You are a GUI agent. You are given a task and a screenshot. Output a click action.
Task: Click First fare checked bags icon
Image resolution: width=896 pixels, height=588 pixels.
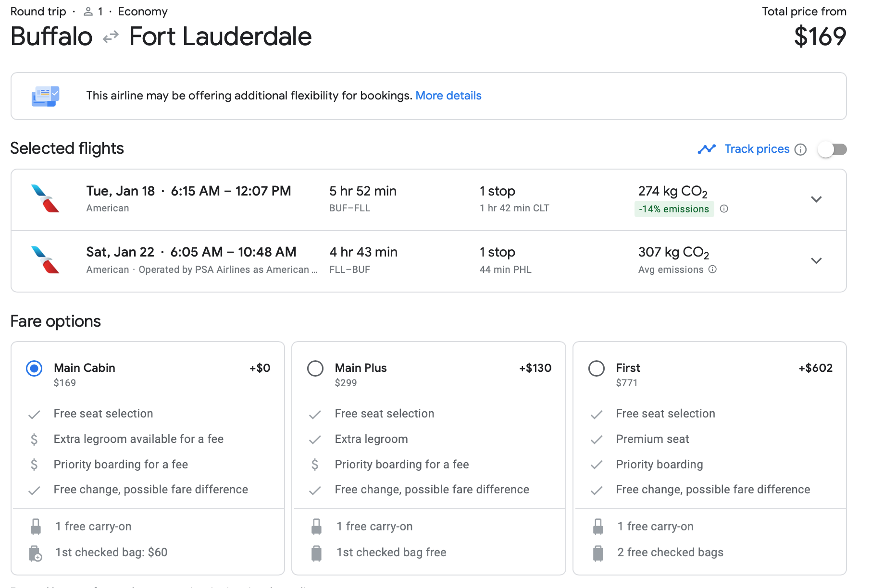click(x=598, y=553)
